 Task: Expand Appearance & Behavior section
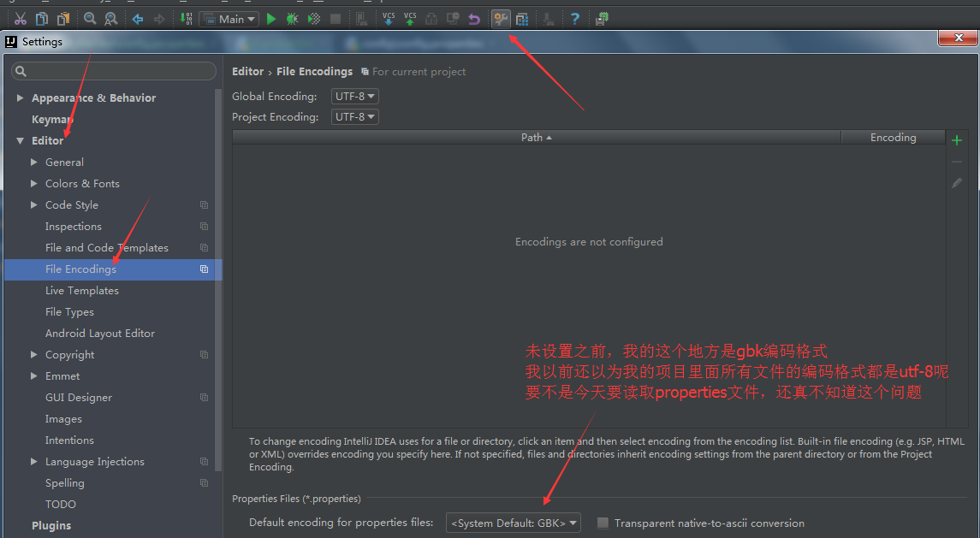click(20, 98)
